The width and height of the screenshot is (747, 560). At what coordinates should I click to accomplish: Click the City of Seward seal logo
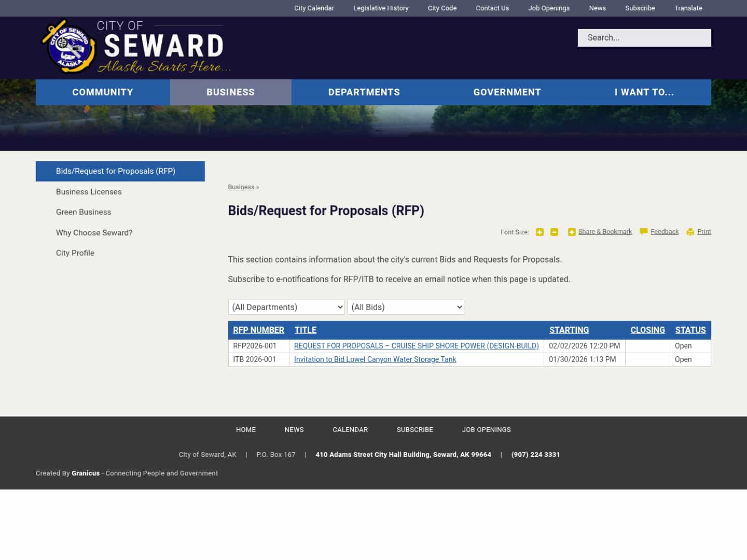click(x=69, y=47)
